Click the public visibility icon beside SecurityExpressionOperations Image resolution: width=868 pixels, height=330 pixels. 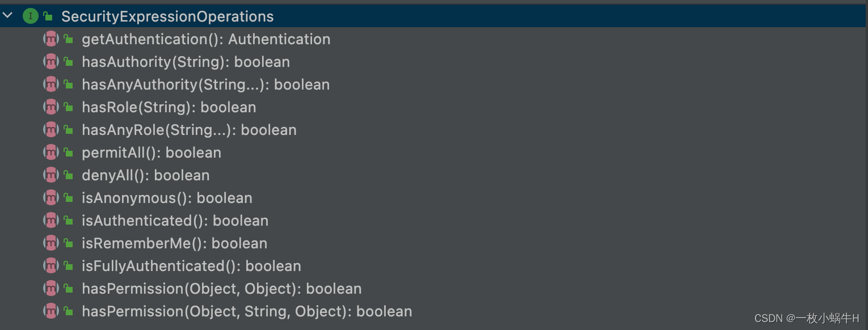[48, 16]
